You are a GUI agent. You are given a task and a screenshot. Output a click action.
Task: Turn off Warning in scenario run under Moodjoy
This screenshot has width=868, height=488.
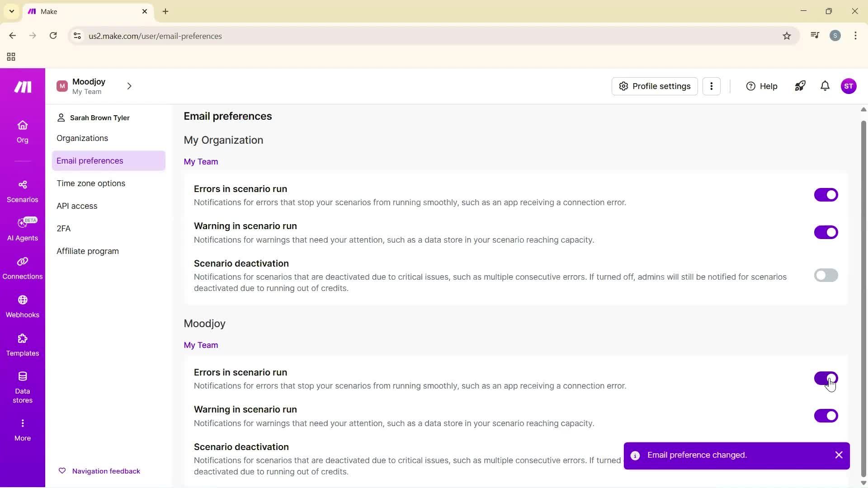pyautogui.click(x=826, y=416)
